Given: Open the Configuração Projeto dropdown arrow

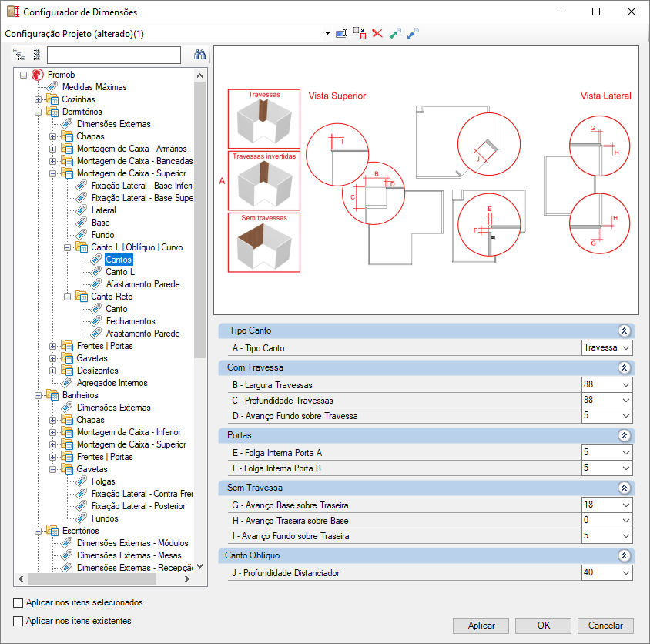Looking at the screenshot, I should pyautogui.click(x=327, y=34).
